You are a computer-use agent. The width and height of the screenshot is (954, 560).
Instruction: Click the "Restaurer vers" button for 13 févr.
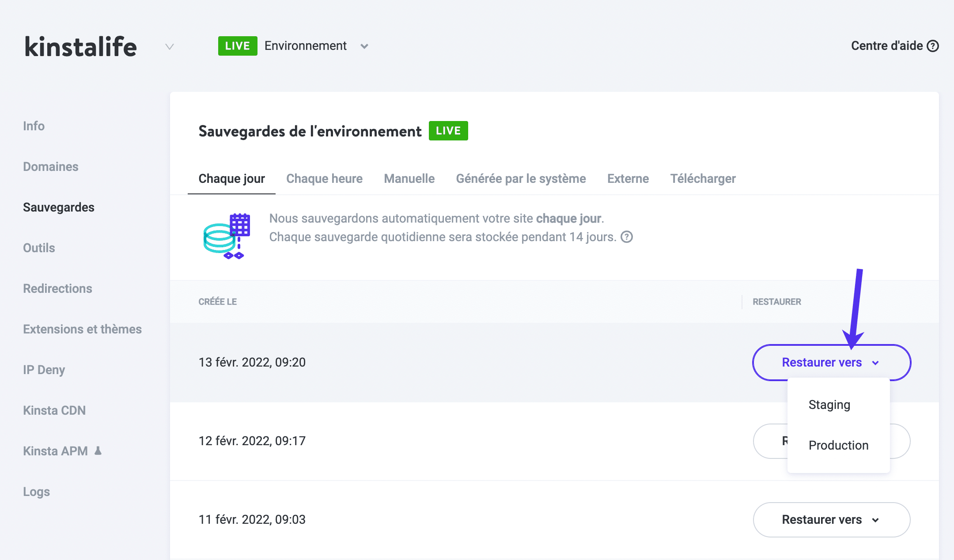831,362
